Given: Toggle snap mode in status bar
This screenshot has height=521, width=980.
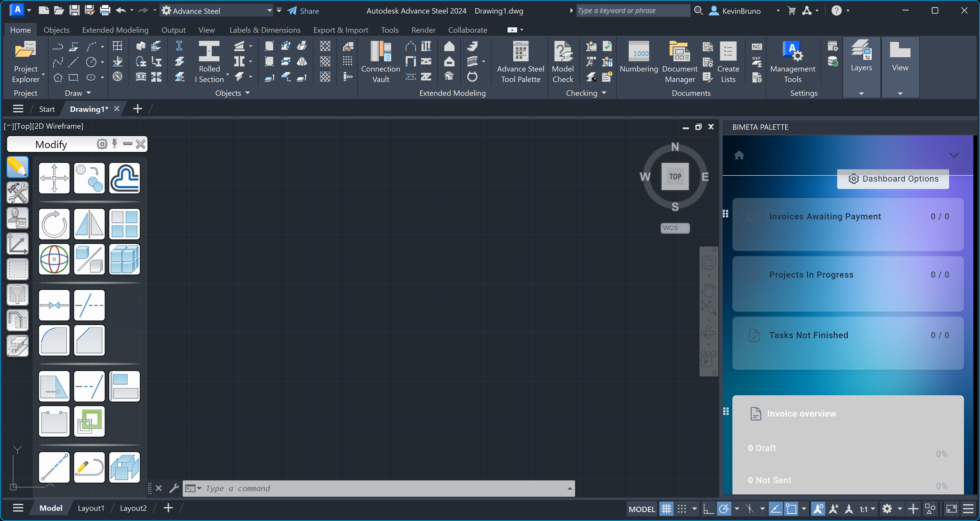Looking at the screenshot, I should pos(682,508).
